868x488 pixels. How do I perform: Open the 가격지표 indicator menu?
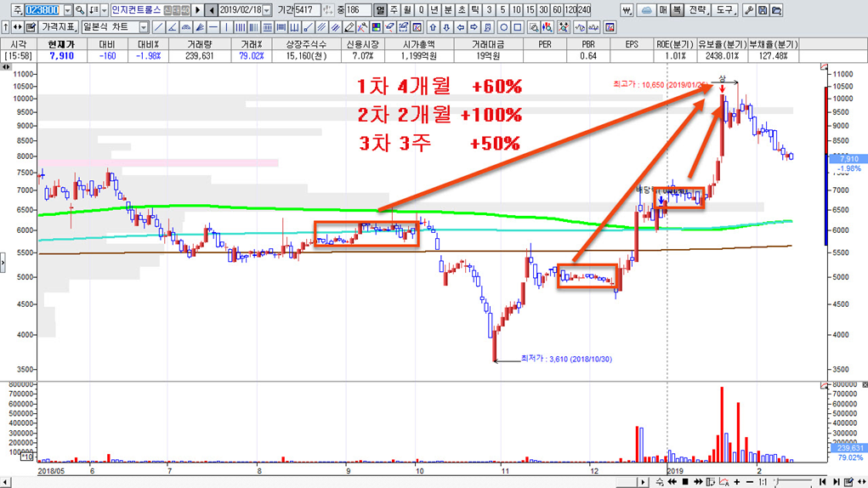pyautogui.click(x=59, y=27)
